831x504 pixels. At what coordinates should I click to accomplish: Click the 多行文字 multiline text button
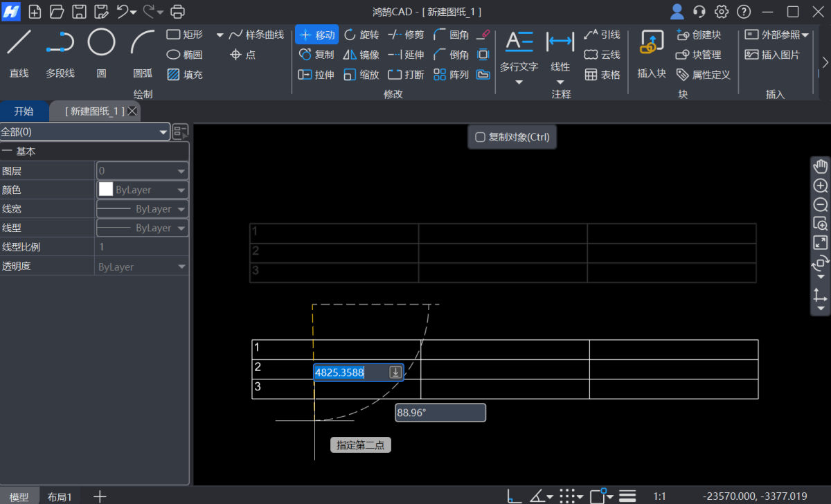click(519, 52)
